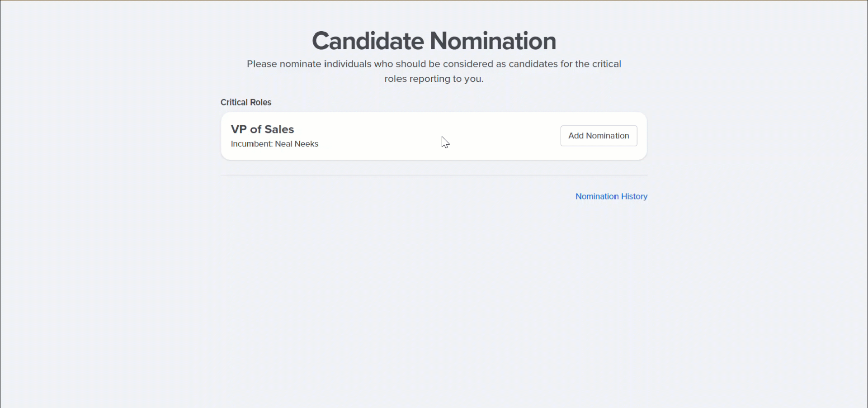The height and width of the screenshot is (408, 868).
Task: Click the incumbent first name "Neal"
Action: click(x=283, y=144)
